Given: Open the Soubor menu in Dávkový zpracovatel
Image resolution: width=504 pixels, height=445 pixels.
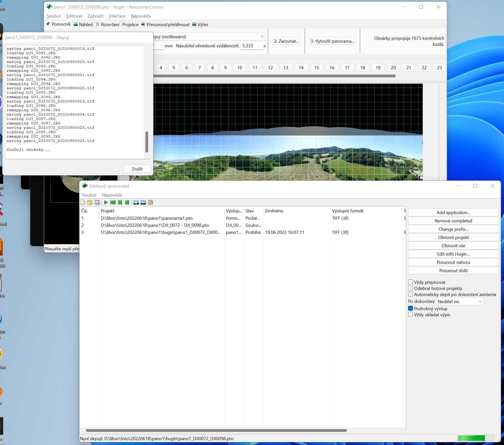Looking at the screenshot, I should [x=89, y=195].
